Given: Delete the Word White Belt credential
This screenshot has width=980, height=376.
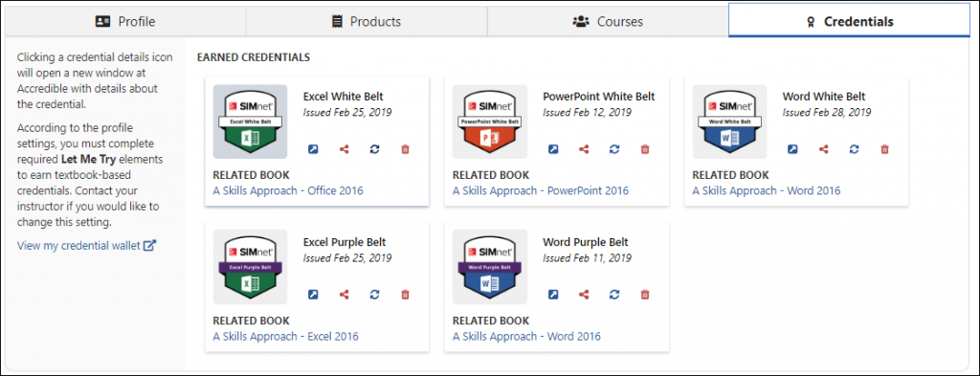Looking at the screenshot, I should coord(884,149).
